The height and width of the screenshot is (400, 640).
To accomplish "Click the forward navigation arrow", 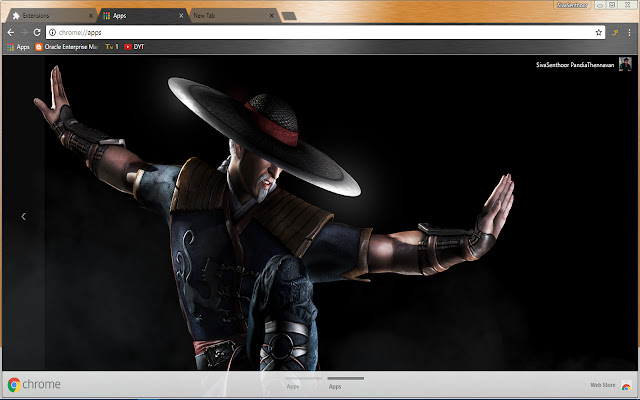I will [x=24, y=32].
